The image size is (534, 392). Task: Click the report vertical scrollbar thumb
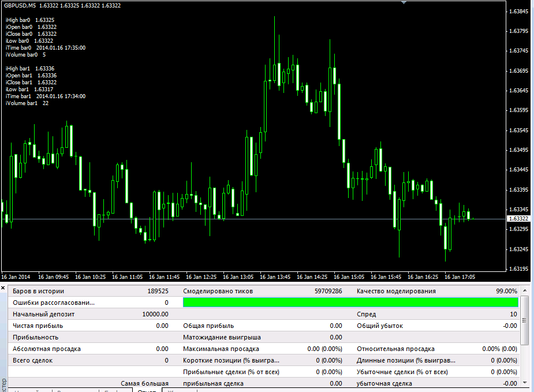525,320
